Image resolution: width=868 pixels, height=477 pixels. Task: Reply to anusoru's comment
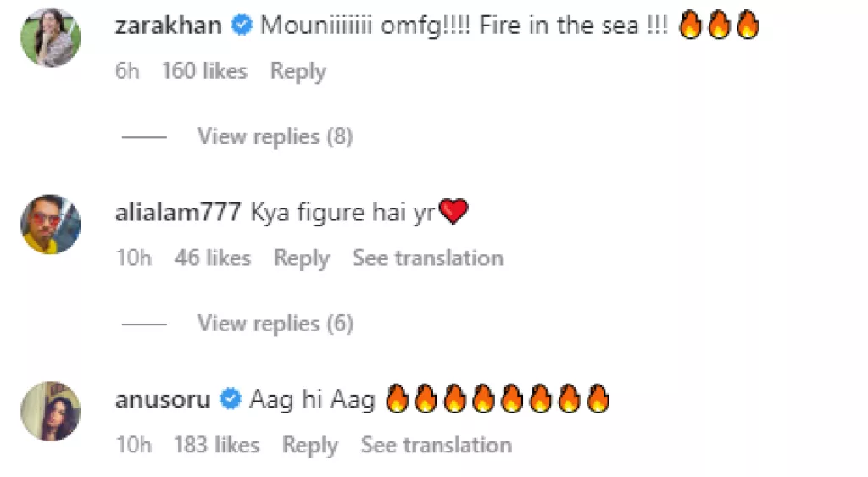[310, 445]
